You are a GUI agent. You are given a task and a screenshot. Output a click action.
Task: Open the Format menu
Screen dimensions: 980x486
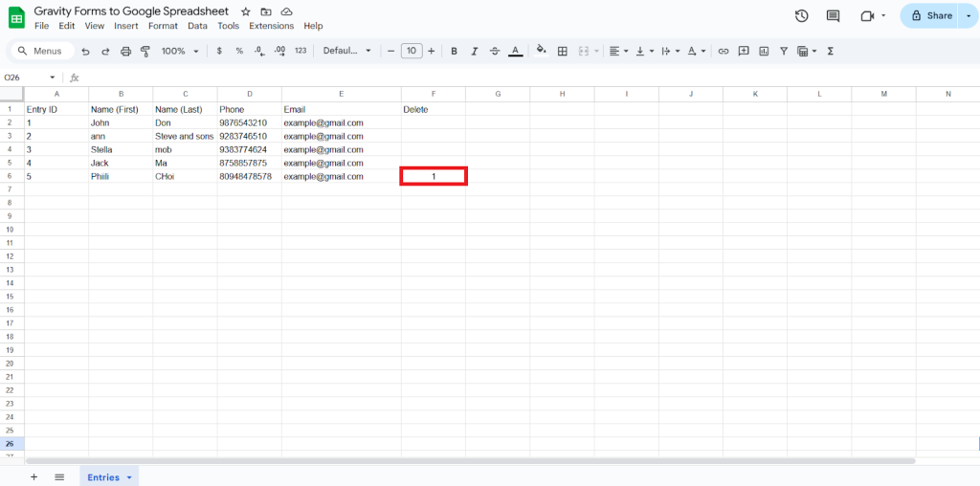[163, 26]
